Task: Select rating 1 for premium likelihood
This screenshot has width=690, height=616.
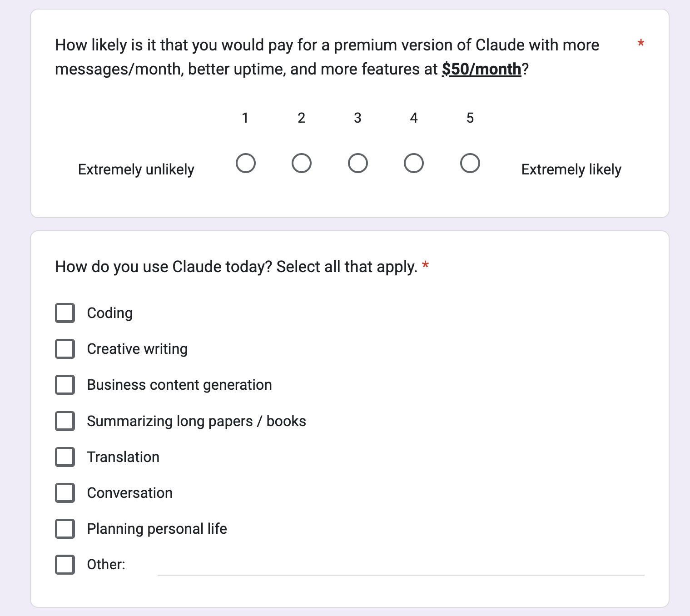Action: (x=246, y=163)
